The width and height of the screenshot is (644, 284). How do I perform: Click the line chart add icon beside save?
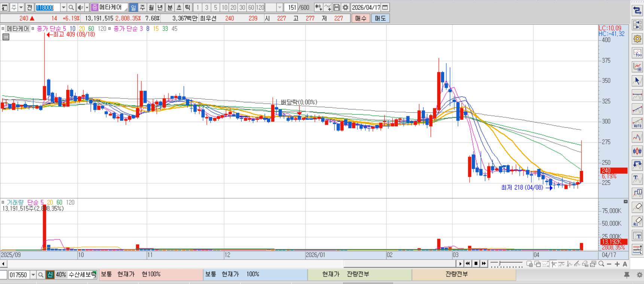click(x=327, y=7)
